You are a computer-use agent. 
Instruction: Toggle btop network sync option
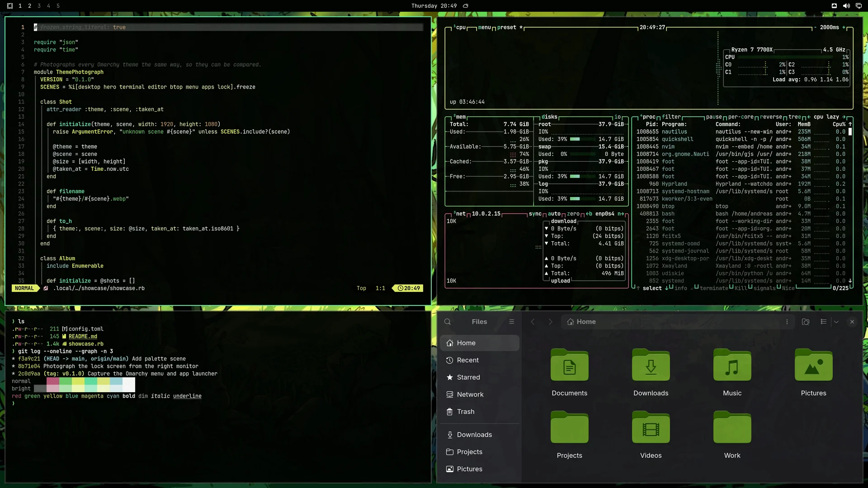point(535,214)
